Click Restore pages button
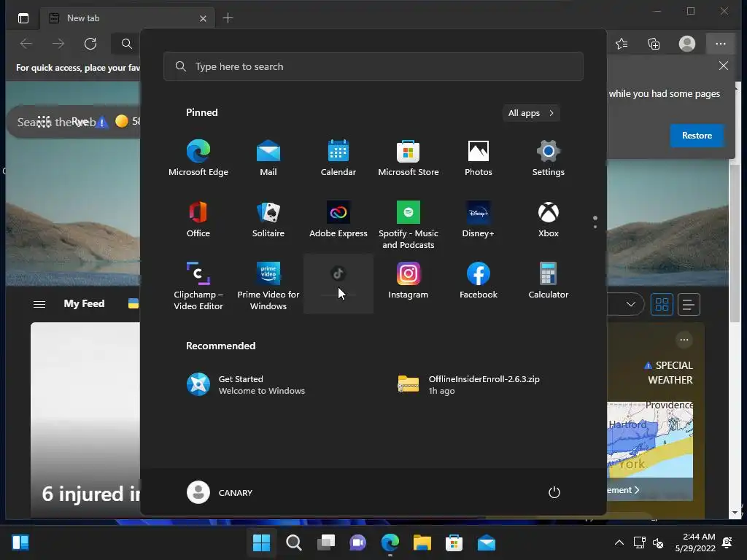Image resolution: width=747 pixels, height=560 pixels. (697, 136)
